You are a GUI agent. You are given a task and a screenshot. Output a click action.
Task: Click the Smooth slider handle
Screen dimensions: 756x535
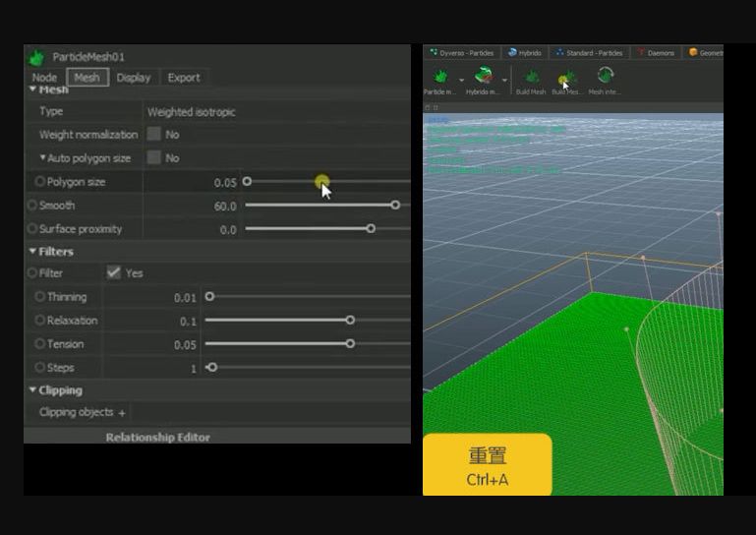(395, 205)
